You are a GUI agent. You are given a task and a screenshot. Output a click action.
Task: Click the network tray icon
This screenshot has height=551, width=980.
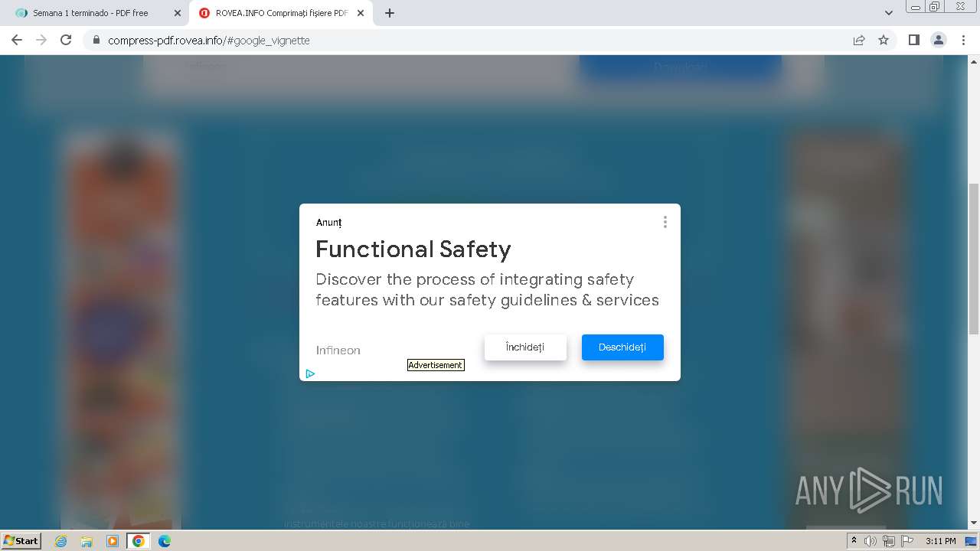click(888, 541)
